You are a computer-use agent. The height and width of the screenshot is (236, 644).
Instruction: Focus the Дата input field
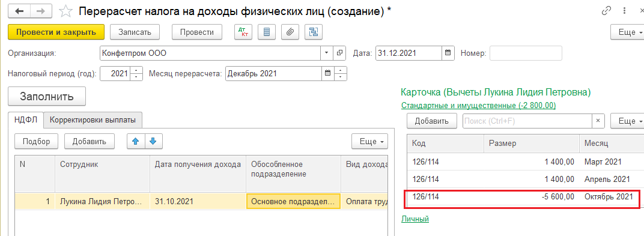409,53
